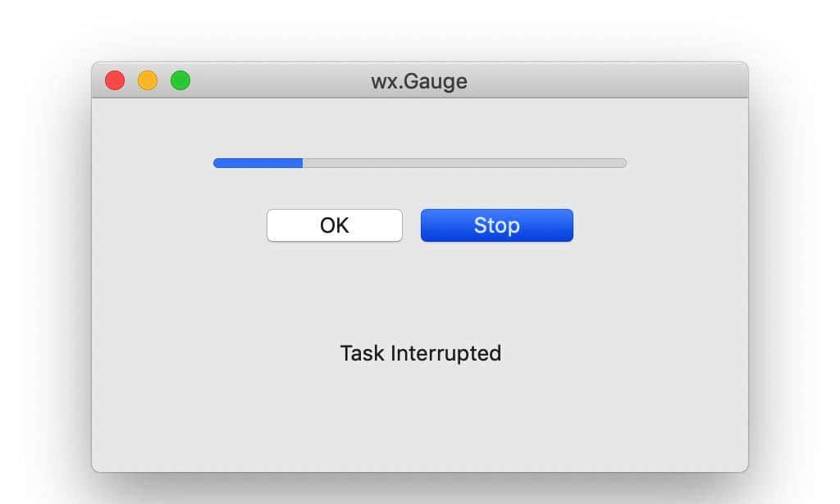Screen dimensions: 840x504
Task: Click where the gauge's blue fill ends
Action: 302,163
